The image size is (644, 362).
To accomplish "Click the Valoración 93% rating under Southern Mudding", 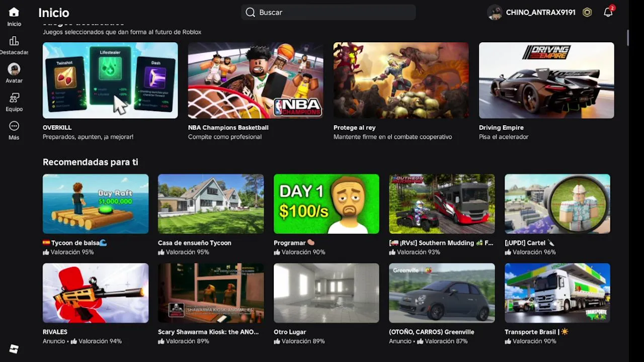I will pos(415,252).
